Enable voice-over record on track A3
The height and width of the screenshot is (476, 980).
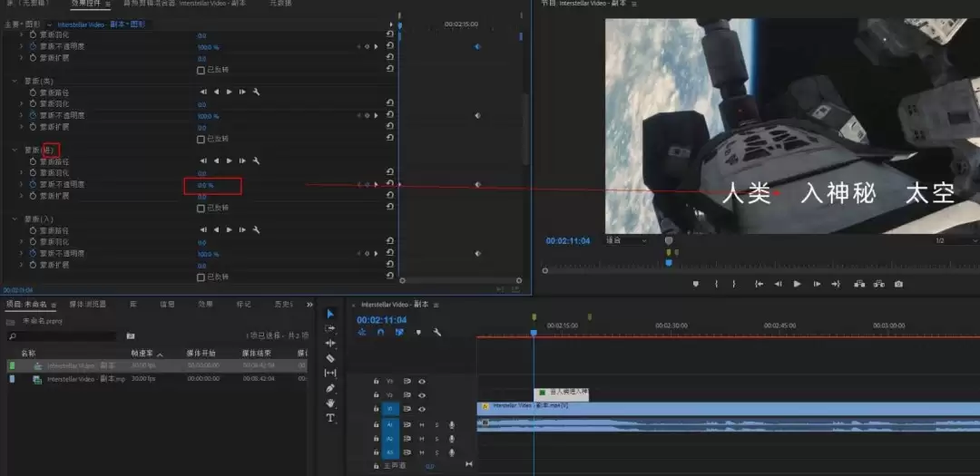point(451,453)
